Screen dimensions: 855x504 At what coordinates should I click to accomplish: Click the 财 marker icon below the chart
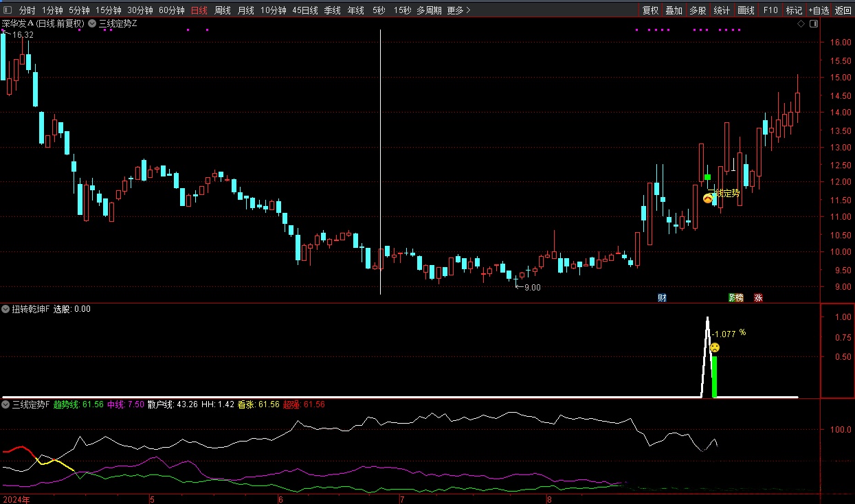point(662,298)
